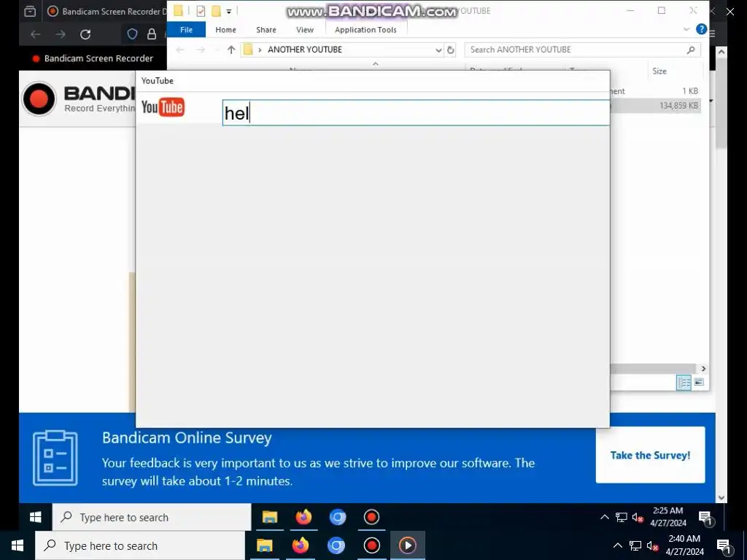747x560 pixels.
Task: Click the browser page scroll up arrow
Action: click(x=721, y=52)
